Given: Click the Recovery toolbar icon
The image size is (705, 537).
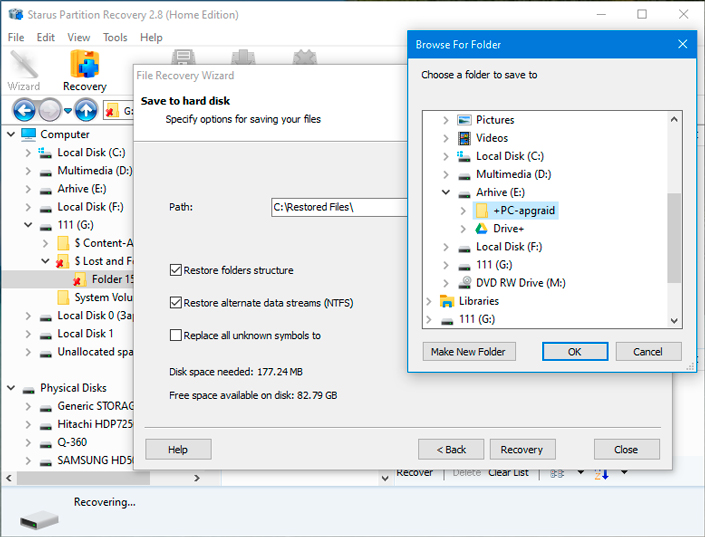Looking at the screenshot, I should coord(85,71).
